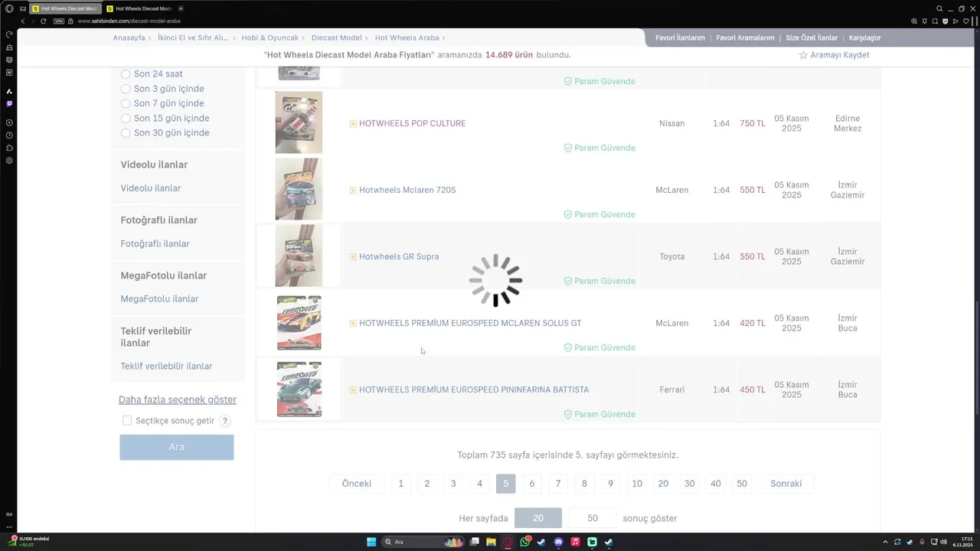980x551 pixels.
Task: Click the Opera menu logo icon
Action: [9, 8]
